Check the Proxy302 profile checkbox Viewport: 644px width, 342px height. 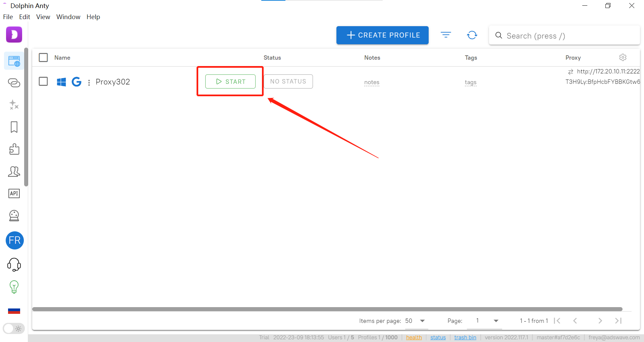[x=43, y=81]
